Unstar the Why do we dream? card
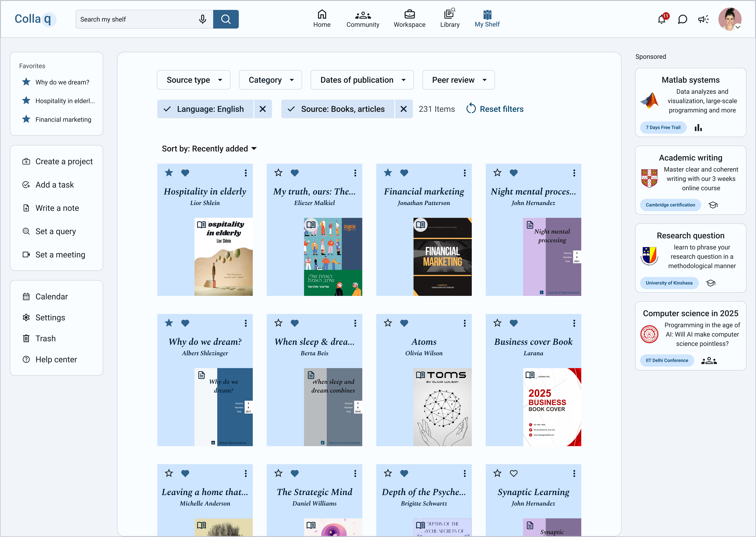 pyautogui.click(x=169, y=323)
